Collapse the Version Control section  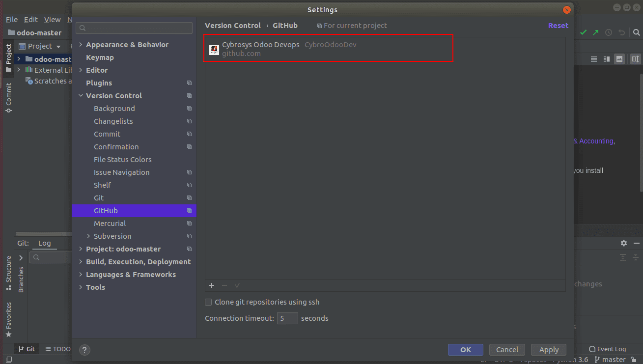point(81,96)
